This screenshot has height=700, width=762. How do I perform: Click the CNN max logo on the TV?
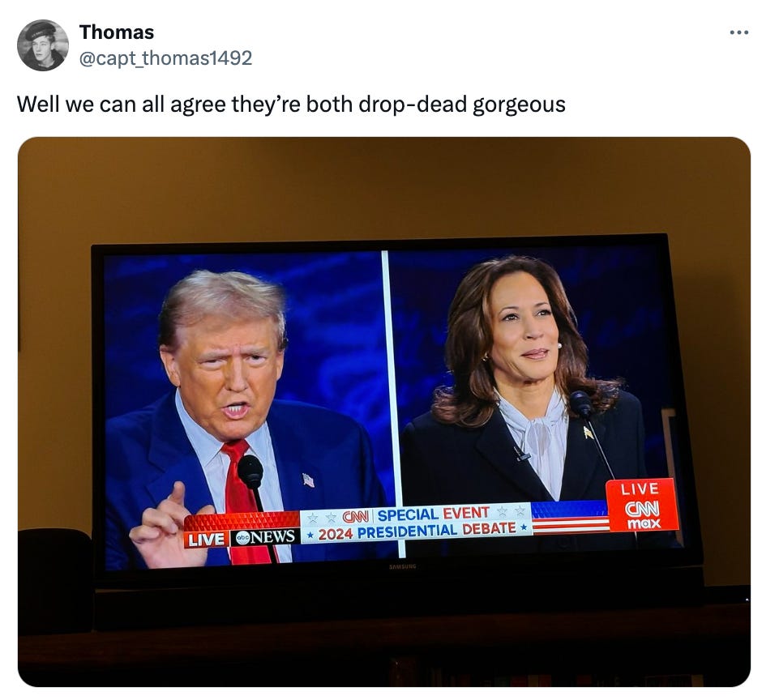(642, 514)
